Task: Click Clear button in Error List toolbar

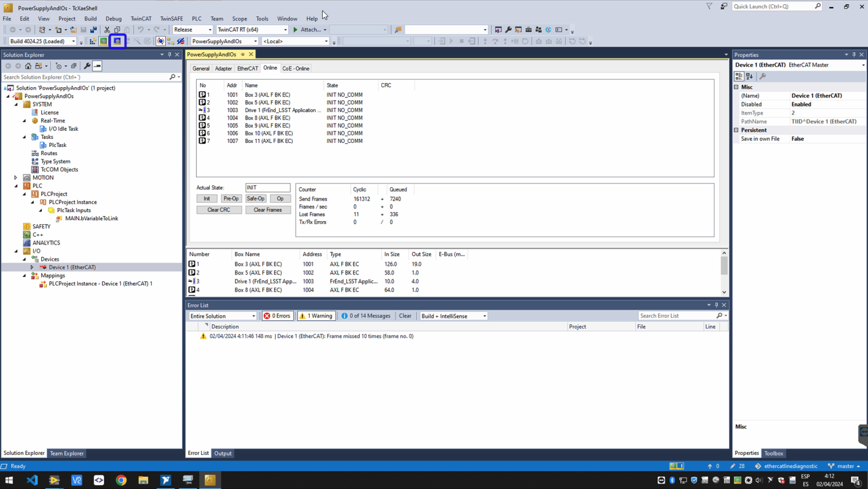Action: tap(405, 316)
